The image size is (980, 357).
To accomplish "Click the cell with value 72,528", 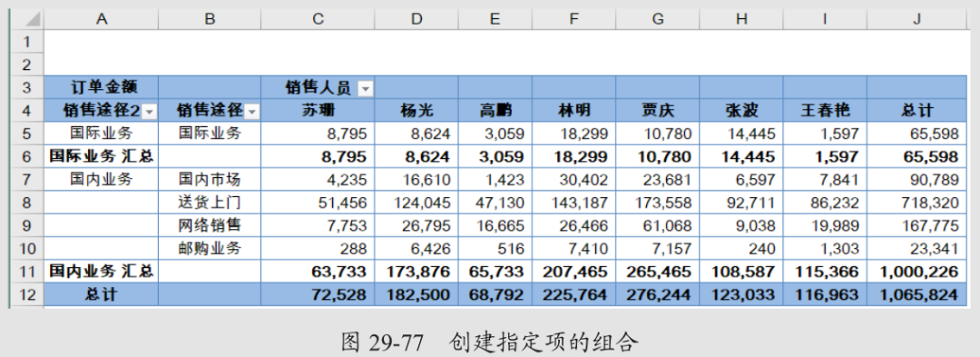I will tap(318, 294).
